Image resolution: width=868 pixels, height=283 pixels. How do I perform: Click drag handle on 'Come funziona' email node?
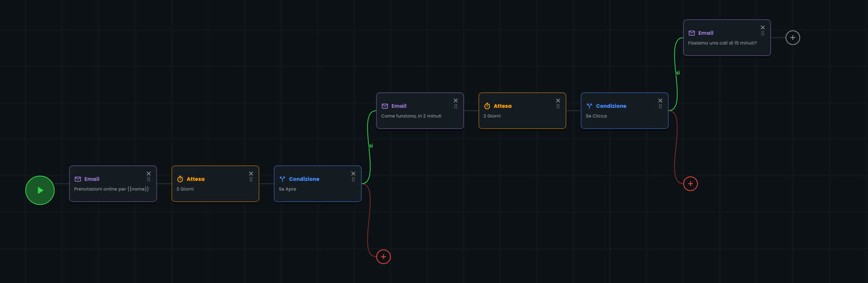pos(456,106)
